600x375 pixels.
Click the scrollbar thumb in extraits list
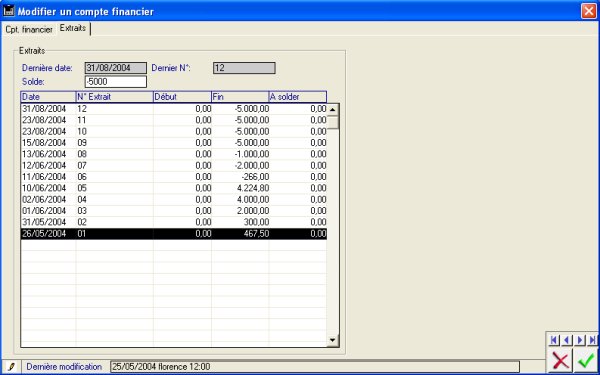point(333,122)
